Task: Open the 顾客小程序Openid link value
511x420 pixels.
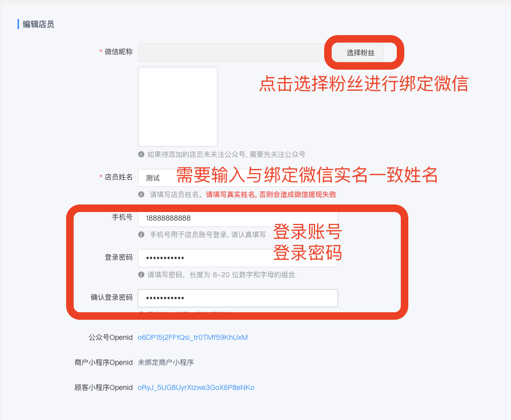Action: coord(196,387)
